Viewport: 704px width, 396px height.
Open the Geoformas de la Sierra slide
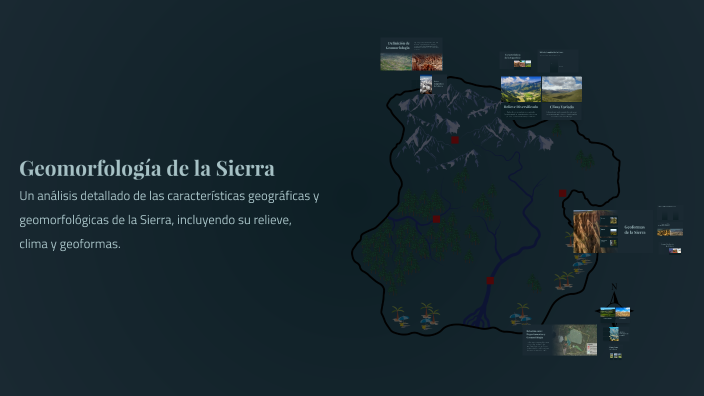click(612, 231)
